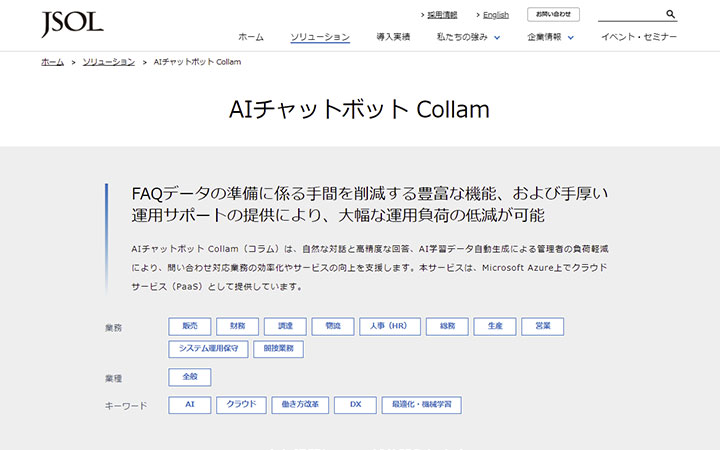Open the 導入実績 nav item
The image size is (720, 450).
point(393,37)
